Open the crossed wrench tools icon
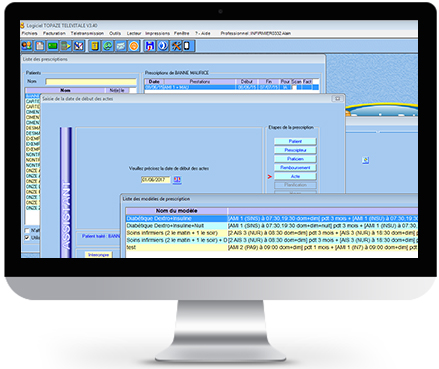 point(176,46)
